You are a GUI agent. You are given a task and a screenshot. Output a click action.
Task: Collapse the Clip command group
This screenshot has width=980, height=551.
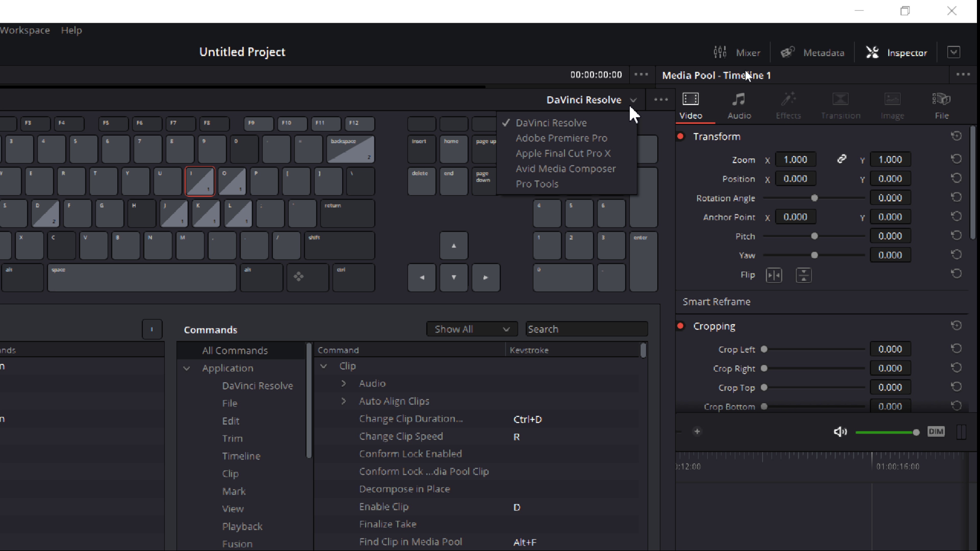click(x=323, y=366)
